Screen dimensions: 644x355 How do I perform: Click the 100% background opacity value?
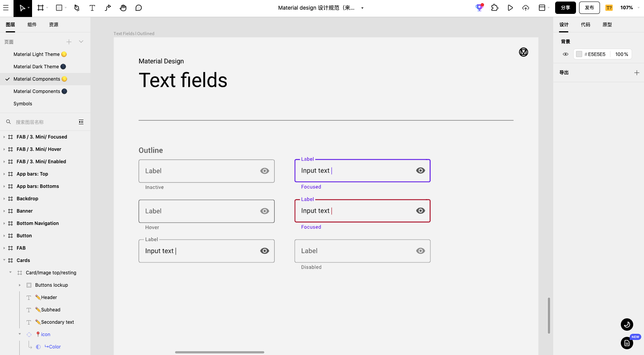coord(622,54)
